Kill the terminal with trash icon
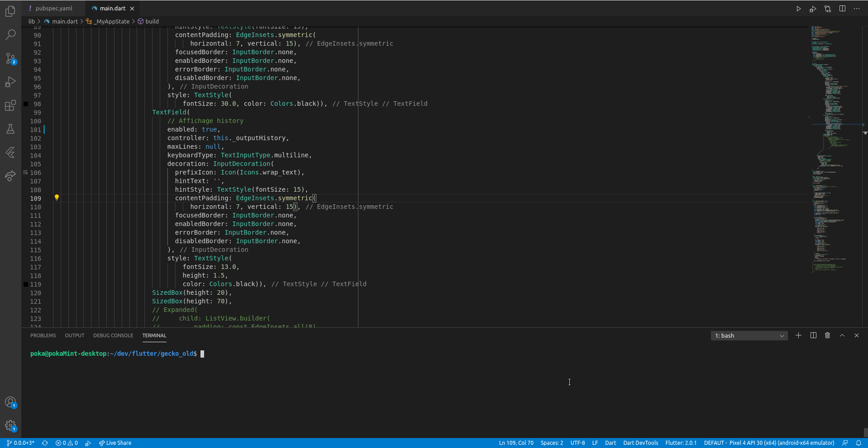This screenshot has height=448, width=868. click(x=828, y=335)
